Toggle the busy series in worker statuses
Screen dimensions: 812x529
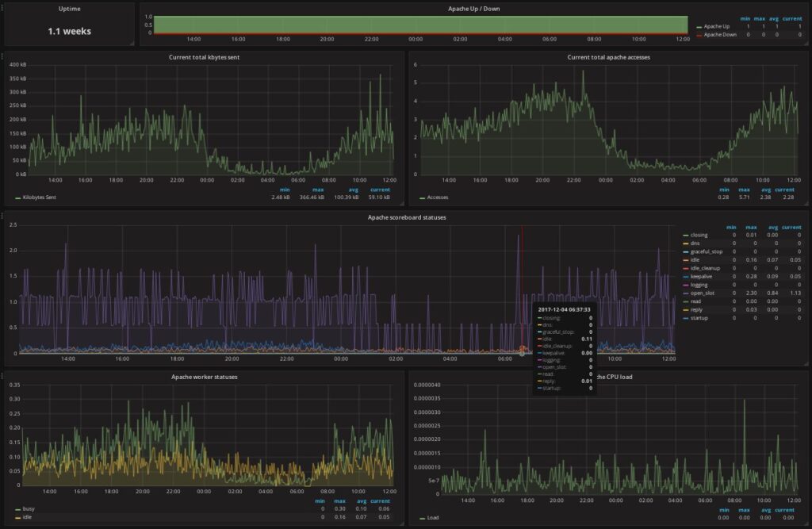coord(27,511)
